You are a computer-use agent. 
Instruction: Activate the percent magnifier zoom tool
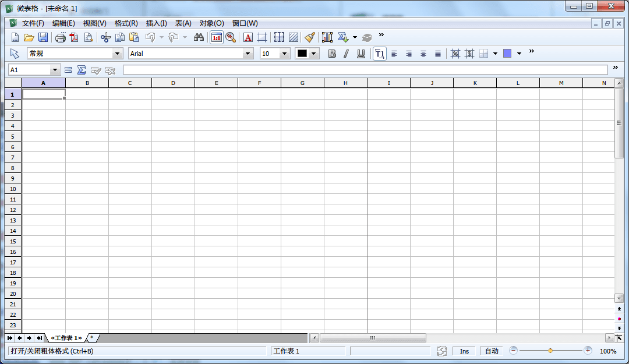click(x=231, y=38)
